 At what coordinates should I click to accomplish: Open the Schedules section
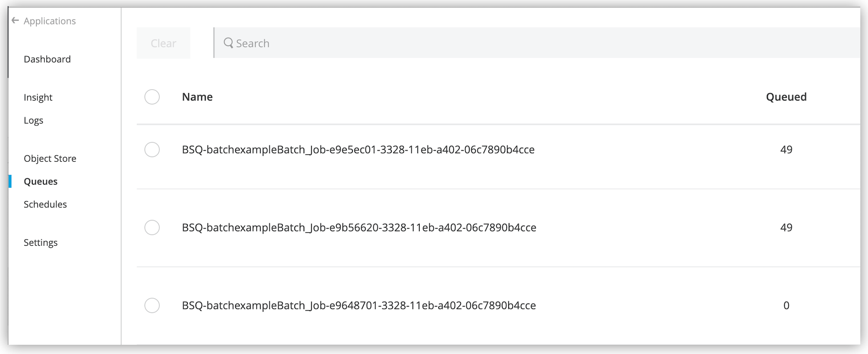[45, 204]
